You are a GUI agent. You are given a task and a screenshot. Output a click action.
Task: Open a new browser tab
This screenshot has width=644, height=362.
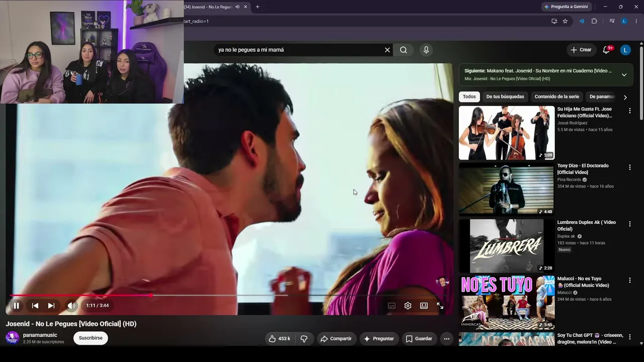pos(258,7)
